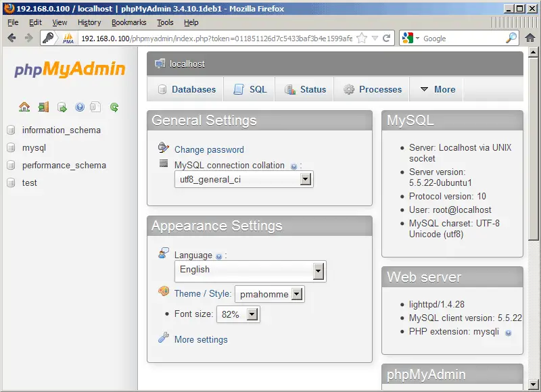Screen dimensions: 541x392
Task: Click the More settings link
Action: coord(201,339)
